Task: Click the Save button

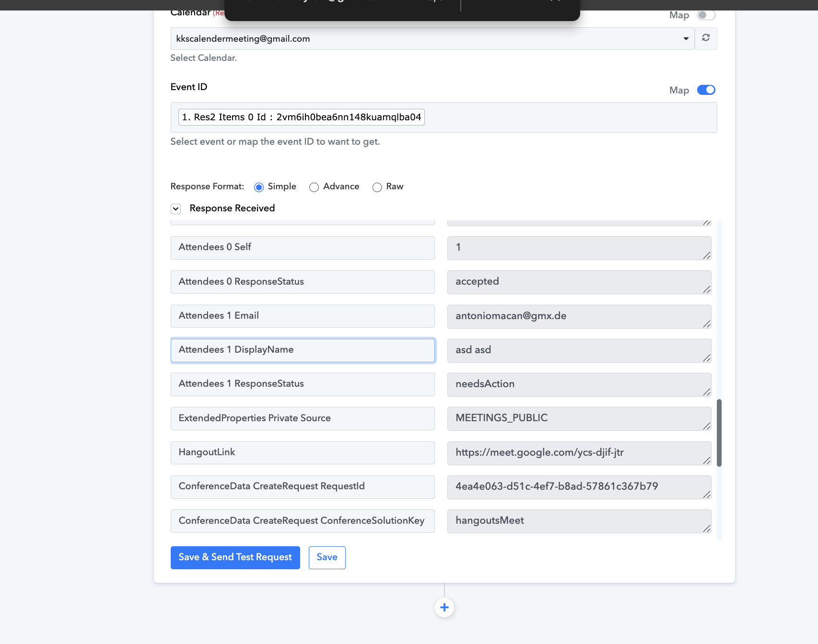Action: (327, 558)
